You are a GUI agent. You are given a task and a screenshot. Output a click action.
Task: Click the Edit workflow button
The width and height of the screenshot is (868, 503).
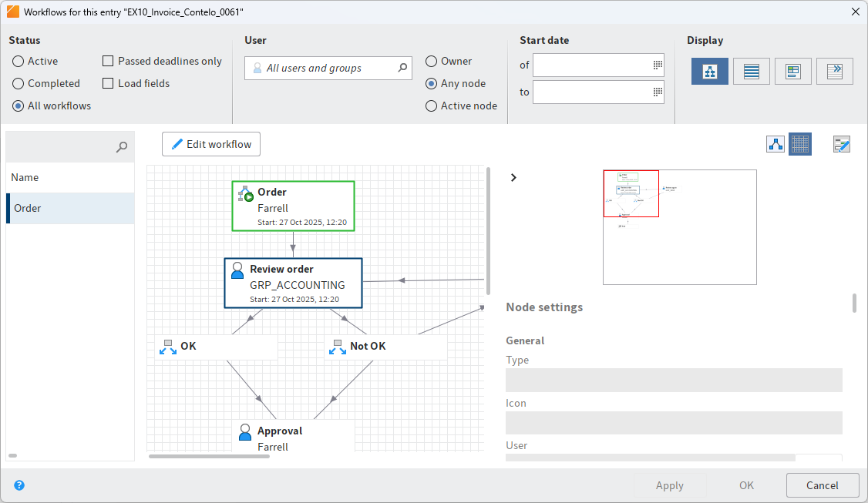[211, 144]
